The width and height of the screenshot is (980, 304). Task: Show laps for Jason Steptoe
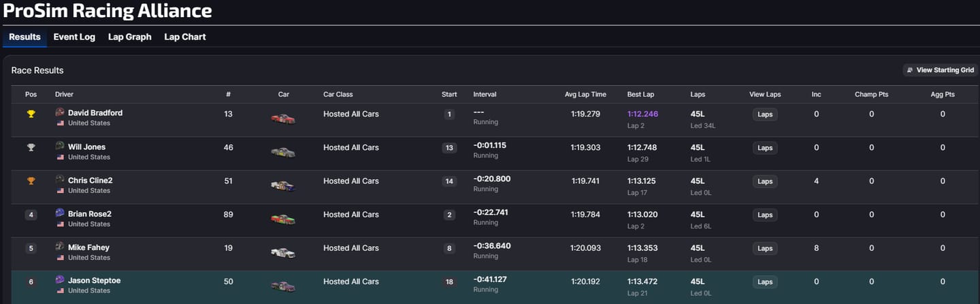pos(765,282)
